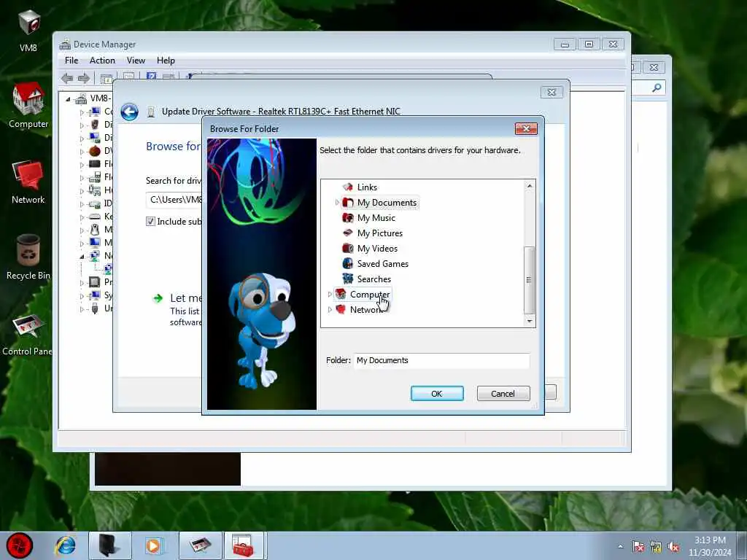Click the Searches folder icon

(x=348, y=279)
